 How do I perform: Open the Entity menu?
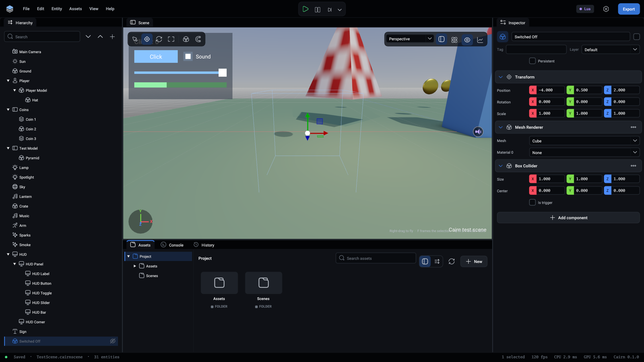pyautogui.click(x=57, y=9)
